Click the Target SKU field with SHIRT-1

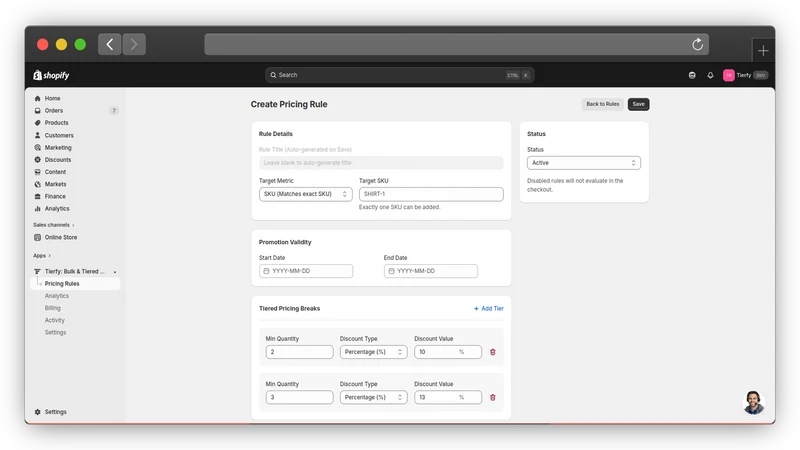pos(431,194)
